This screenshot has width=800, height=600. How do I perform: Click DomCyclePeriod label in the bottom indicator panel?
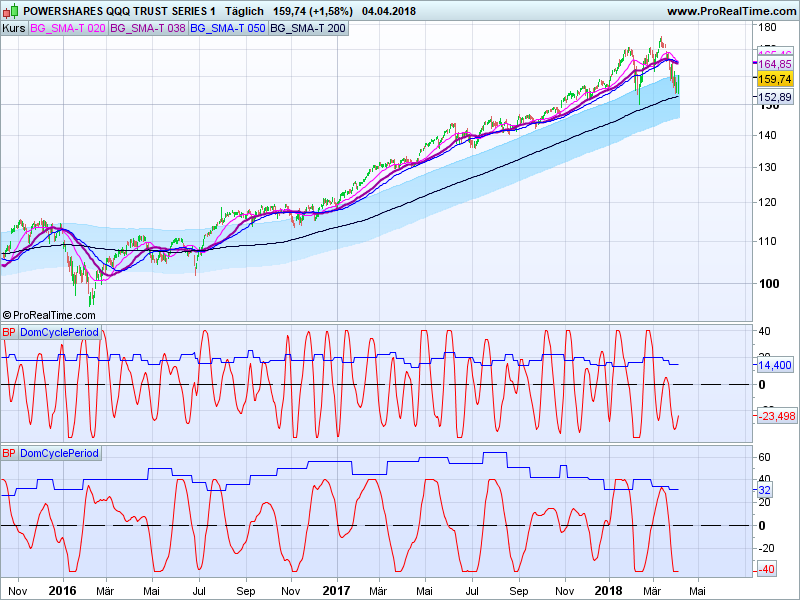[x=59, y=453]
